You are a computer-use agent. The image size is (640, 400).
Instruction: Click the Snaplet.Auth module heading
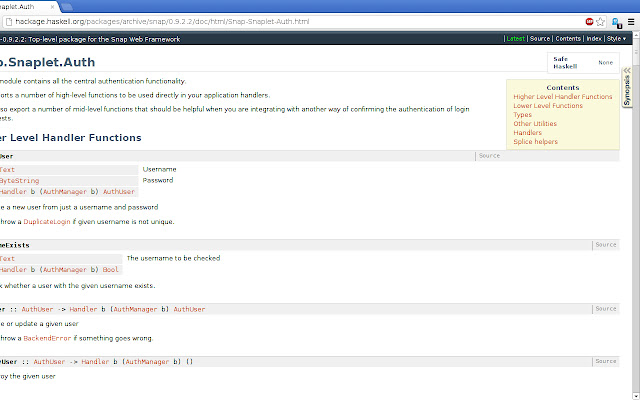click(x=48, y=62)
